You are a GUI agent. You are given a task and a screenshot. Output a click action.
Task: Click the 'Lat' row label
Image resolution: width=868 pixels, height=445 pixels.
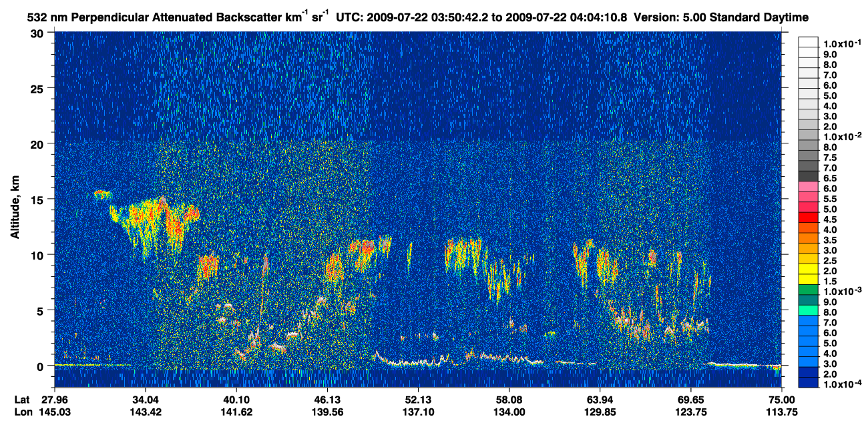click(x=23, y=400)
